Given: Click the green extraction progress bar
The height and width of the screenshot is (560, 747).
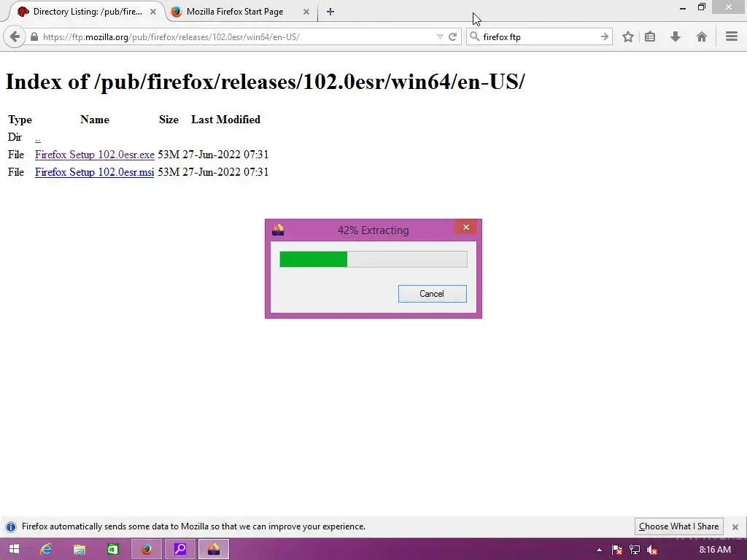Looking at the screenshot, I should point(313,260).
